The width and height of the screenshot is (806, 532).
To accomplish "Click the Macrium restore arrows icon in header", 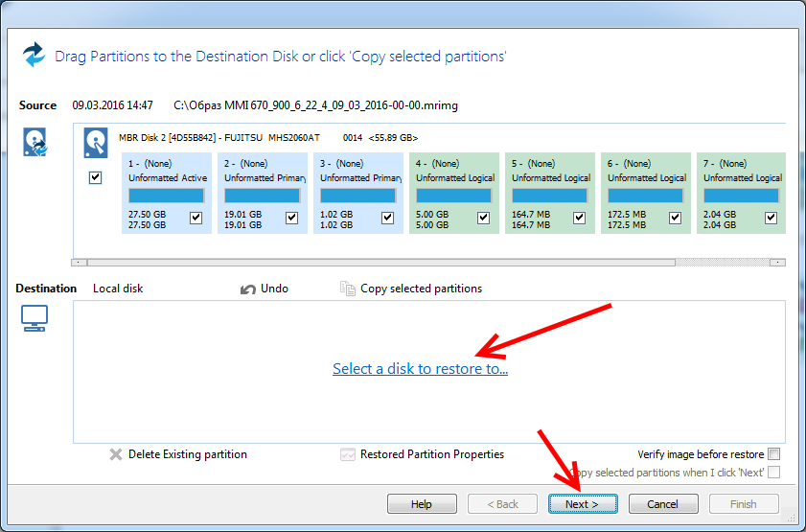I will (35, 55).
